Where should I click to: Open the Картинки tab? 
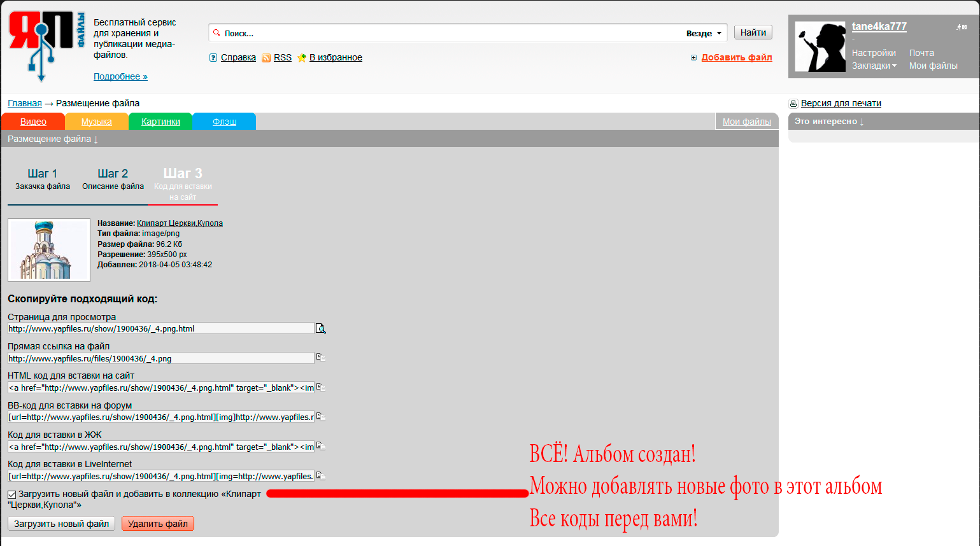(160, 122)
